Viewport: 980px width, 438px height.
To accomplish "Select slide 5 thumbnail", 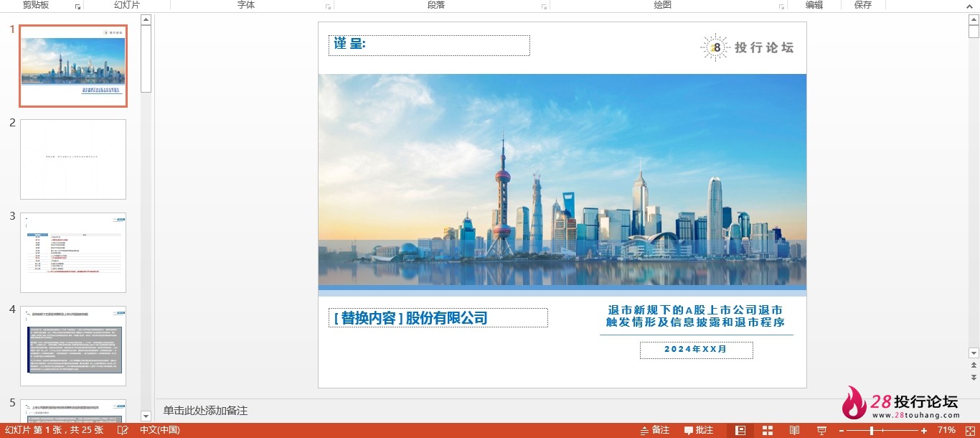I will click(73, 411).
